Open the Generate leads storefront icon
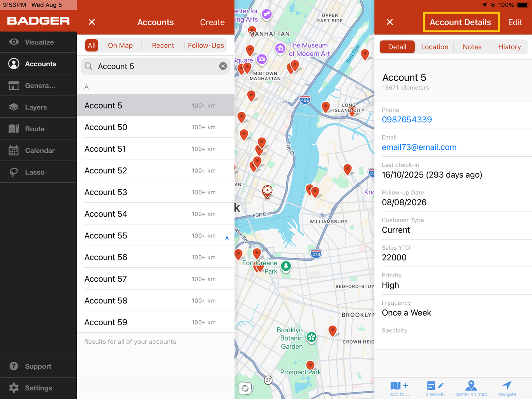The width and height of the screenshot is (532, 399). click(14, 85)
